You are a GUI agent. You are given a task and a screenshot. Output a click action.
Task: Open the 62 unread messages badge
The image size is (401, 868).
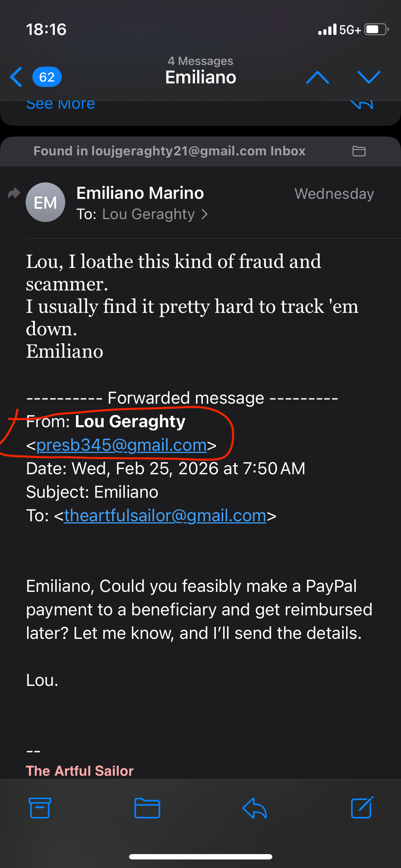pos(47,77)
